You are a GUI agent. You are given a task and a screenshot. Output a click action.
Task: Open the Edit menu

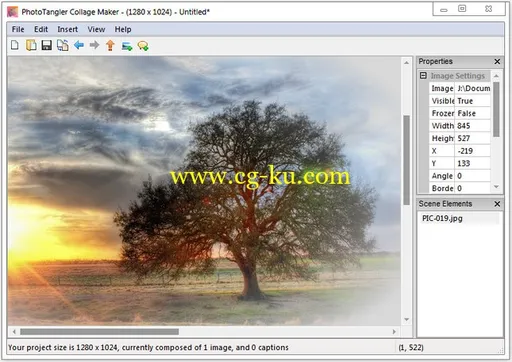[41, 29]
